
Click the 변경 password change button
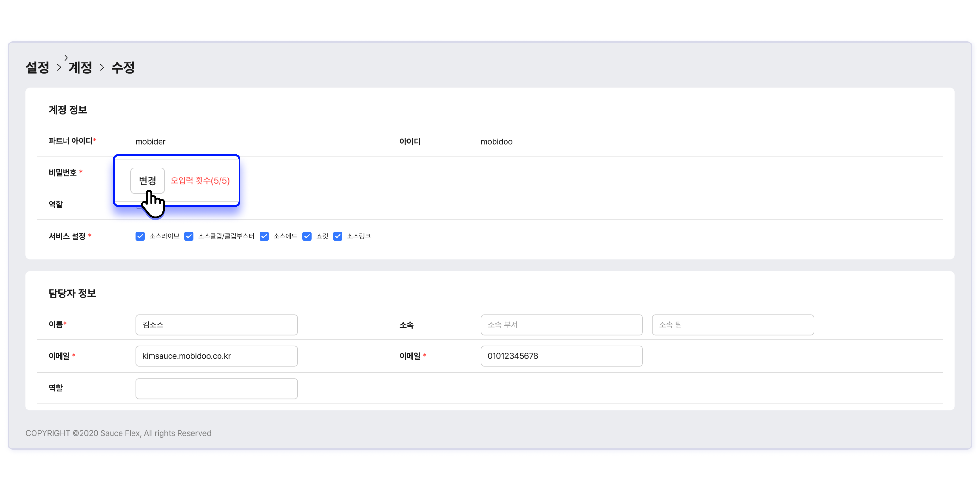tap(147, 180)
